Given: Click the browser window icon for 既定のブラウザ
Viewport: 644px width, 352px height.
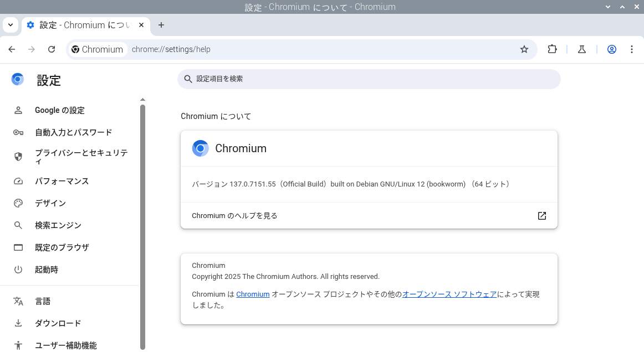Looking at the screenshot, I should 18,248.
